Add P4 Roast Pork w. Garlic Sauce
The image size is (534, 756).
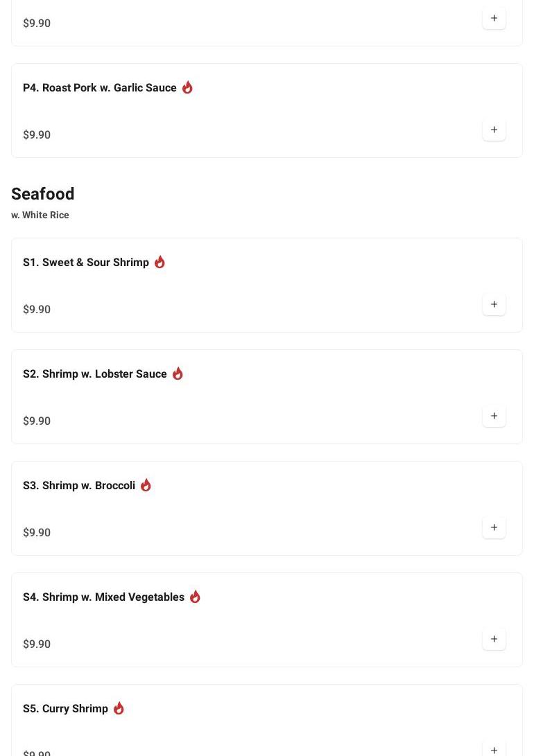[494, 130]
